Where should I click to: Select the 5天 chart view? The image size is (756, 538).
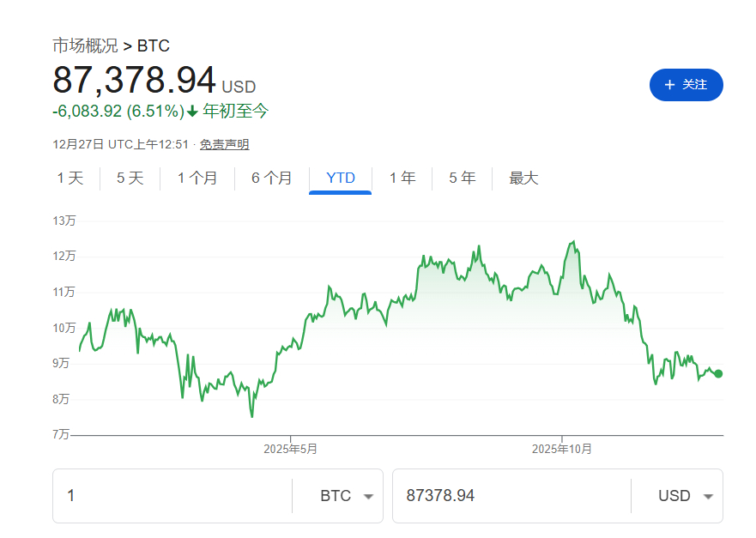(130, 178)
